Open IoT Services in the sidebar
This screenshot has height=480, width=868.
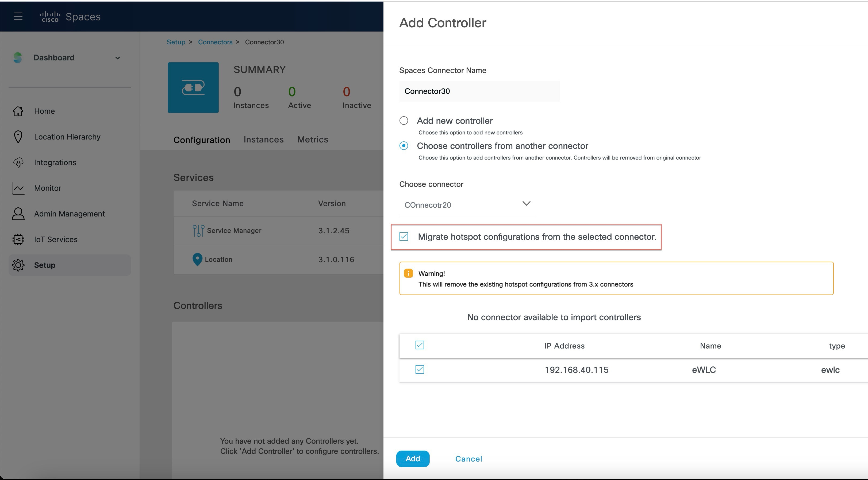[x=70, y=239]
